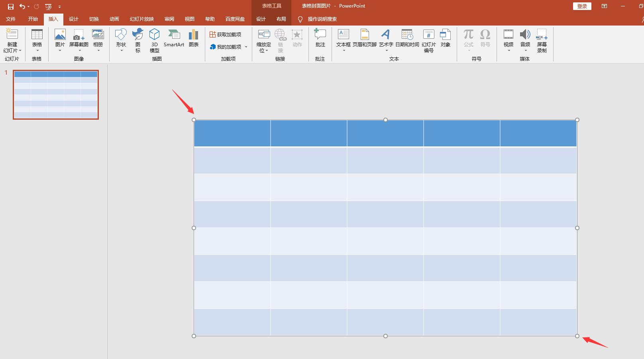Open the My Add-ins (我的加载项) dropdown arrow
This screenshot has height=359, width=644.
tap(246, 47)
